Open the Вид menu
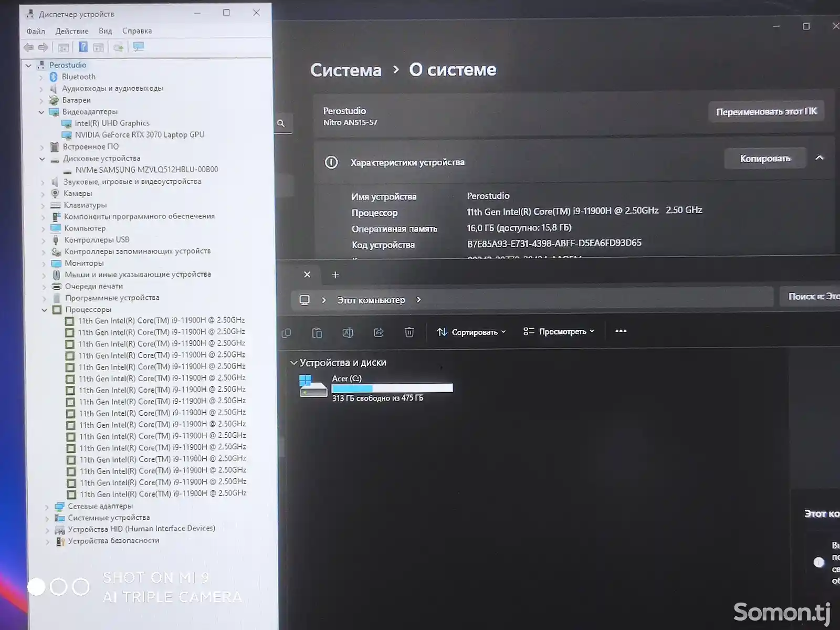The width and height of the screenshot is (840, 630). [106, 31]
